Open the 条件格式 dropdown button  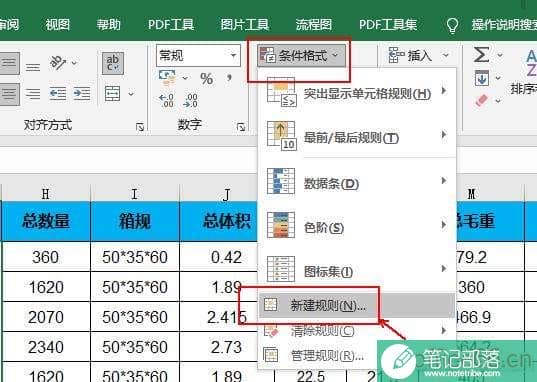(x=301, y=55)
